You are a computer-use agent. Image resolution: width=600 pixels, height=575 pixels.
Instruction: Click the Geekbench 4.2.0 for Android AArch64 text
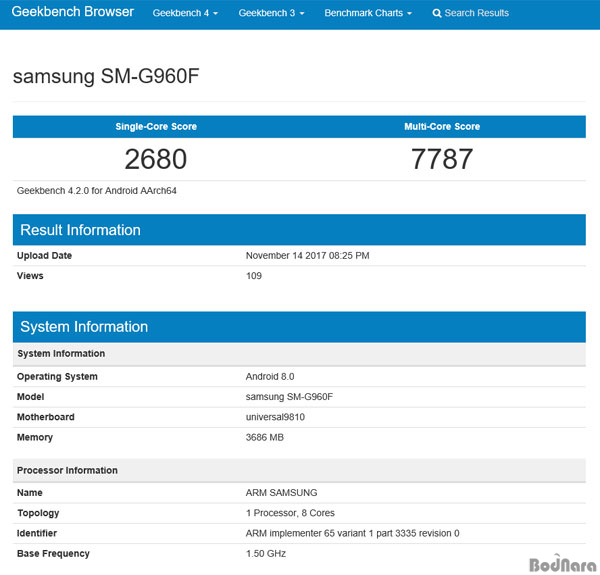point(96,191)
